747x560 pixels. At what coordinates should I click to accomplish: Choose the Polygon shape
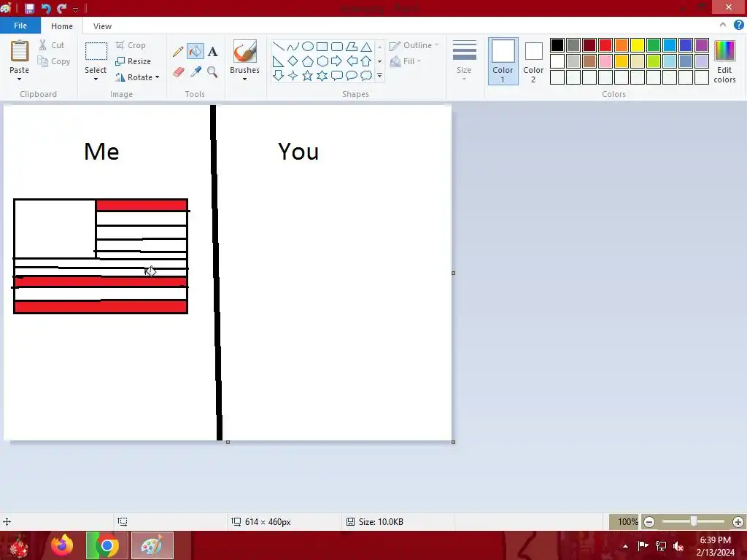[x=352, y=46]
